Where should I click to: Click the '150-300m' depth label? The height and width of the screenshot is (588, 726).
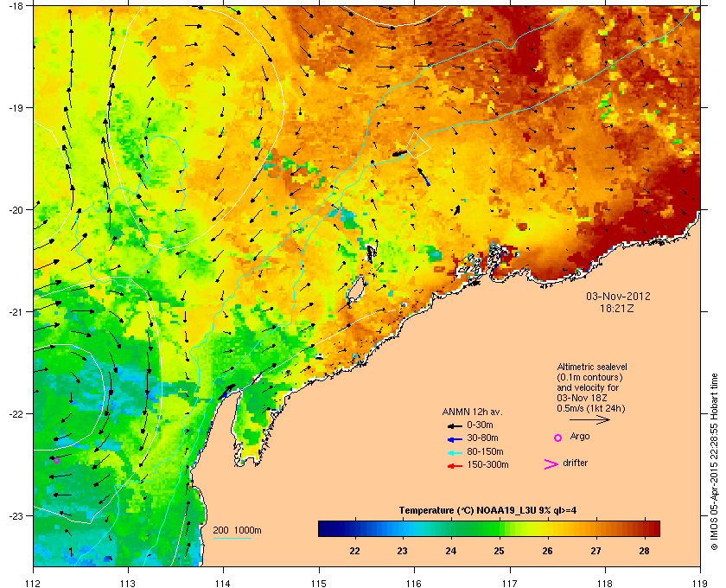[x=487, y=464]
